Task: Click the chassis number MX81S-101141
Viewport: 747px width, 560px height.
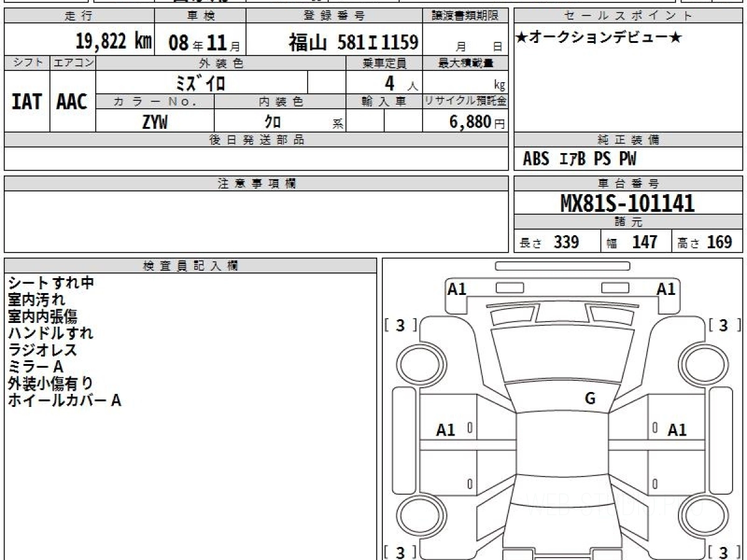Action: point(627,203)
